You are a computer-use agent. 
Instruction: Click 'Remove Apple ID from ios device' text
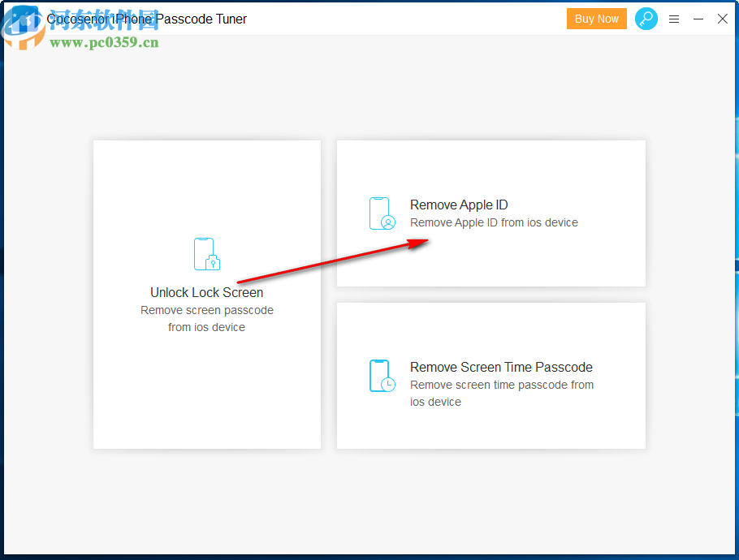494,222
